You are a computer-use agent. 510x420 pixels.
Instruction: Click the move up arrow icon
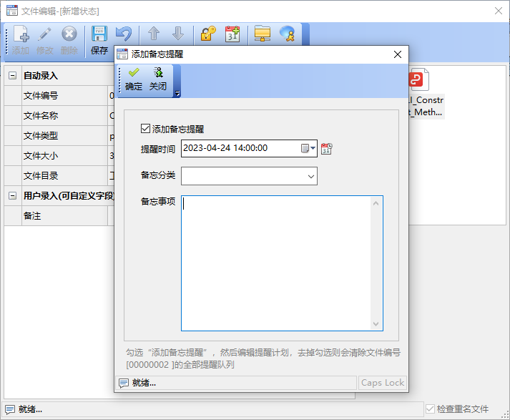pyautogui.click(x=154, y=34)
